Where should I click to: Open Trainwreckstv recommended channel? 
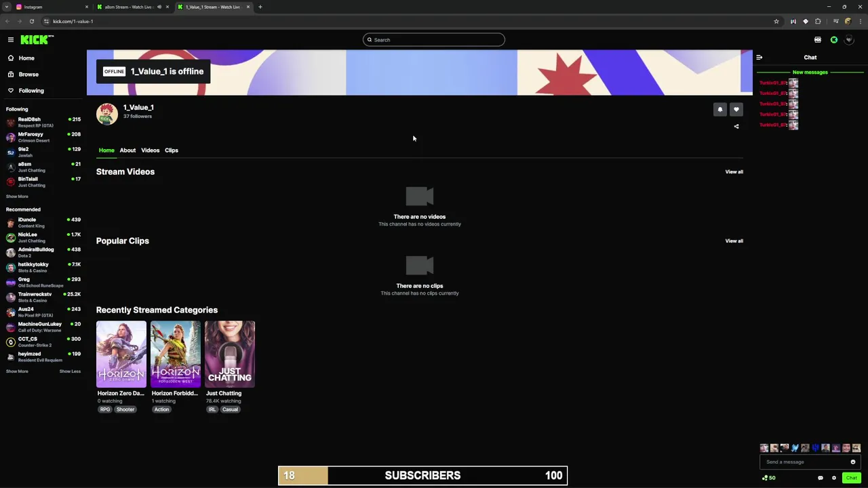coord(43,297)
